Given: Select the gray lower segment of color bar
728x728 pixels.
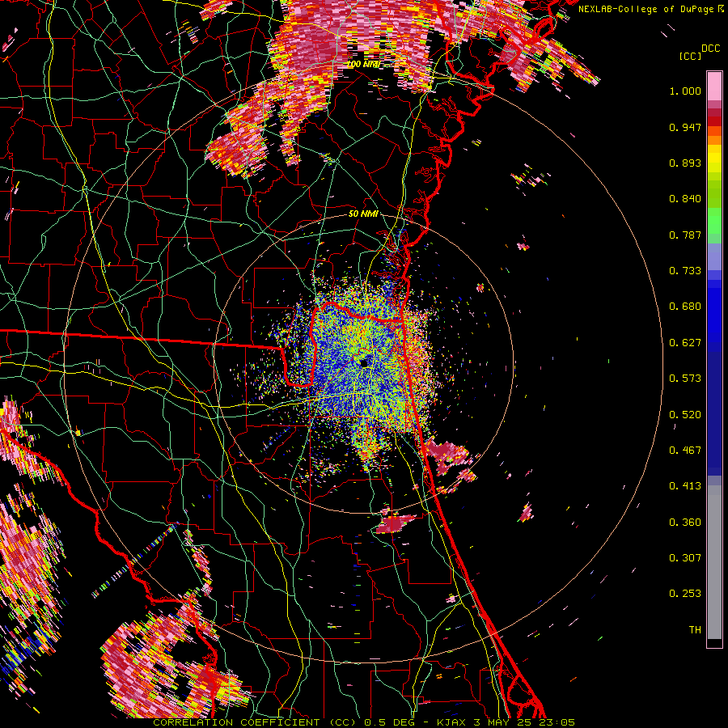Looking at the screenshot, I should (714, 562).
